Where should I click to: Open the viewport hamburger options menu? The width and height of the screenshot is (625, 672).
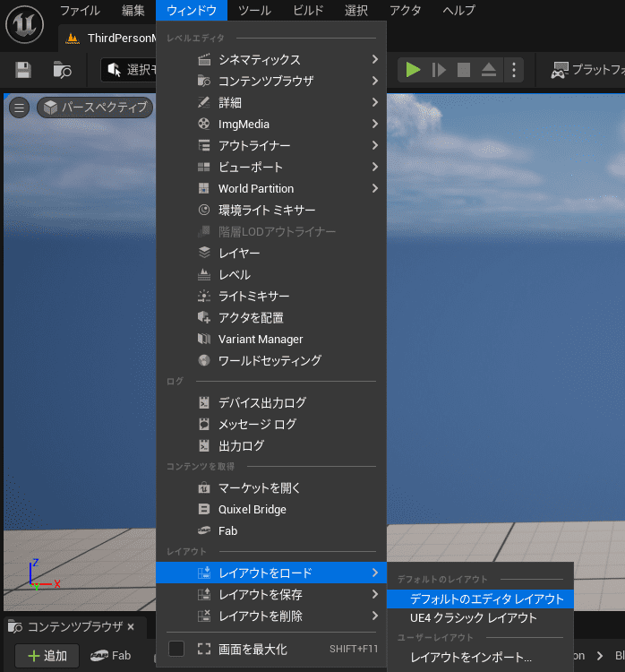[x=20, y=108]
